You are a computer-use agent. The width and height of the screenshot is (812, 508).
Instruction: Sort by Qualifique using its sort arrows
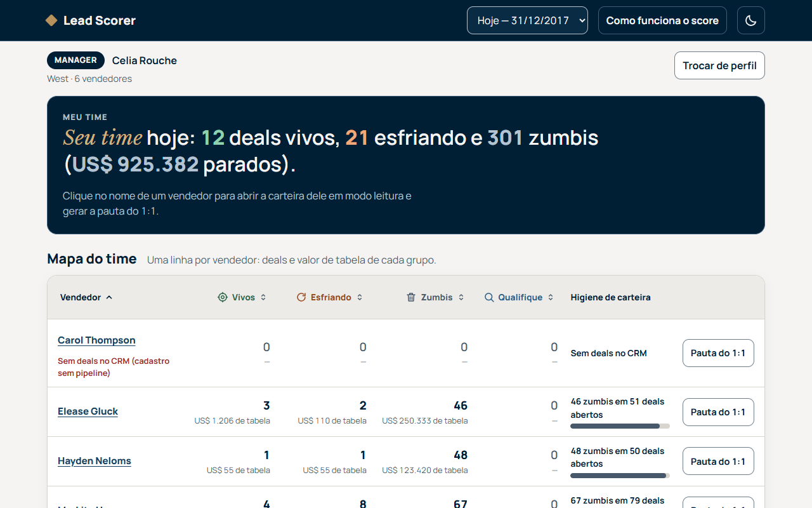(x=551, y=297)
